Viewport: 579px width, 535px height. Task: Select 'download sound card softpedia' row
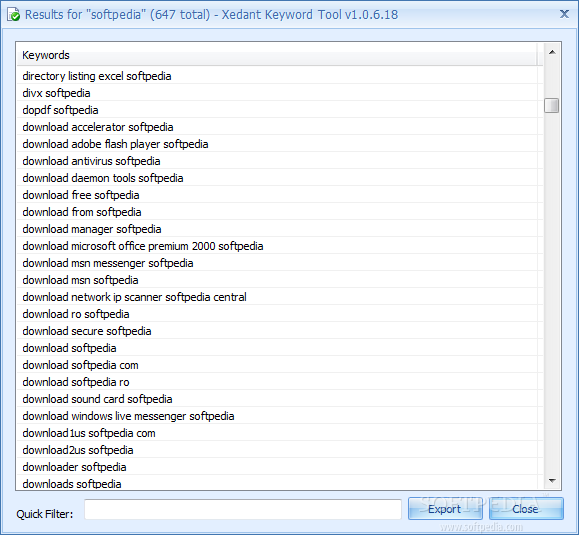click(280, 398)
